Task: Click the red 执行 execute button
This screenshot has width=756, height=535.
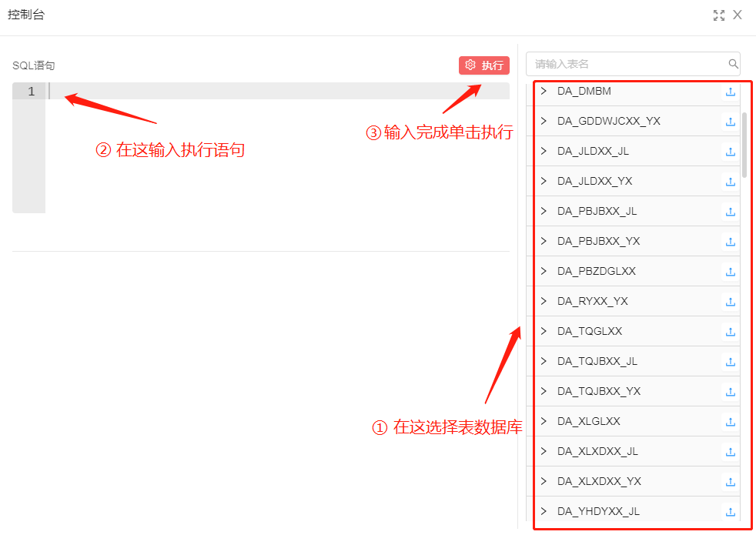Action: click(x=483, y=65)
